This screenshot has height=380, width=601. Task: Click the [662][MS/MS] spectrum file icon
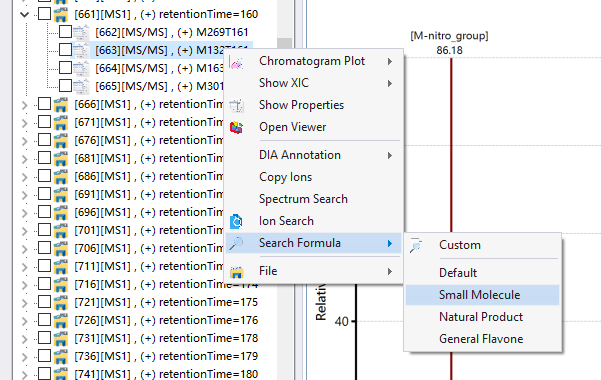pos(81,32)
